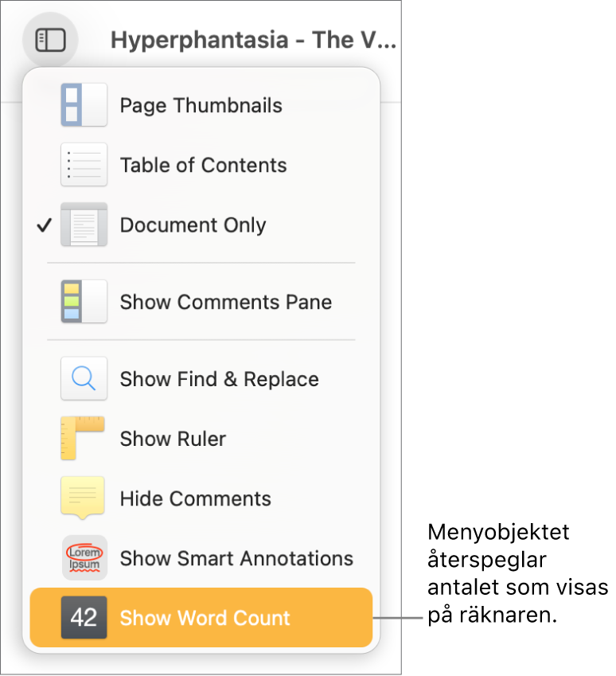Select Page Thumbnails view label
616x676 pixels.
(x=201, y=106)
